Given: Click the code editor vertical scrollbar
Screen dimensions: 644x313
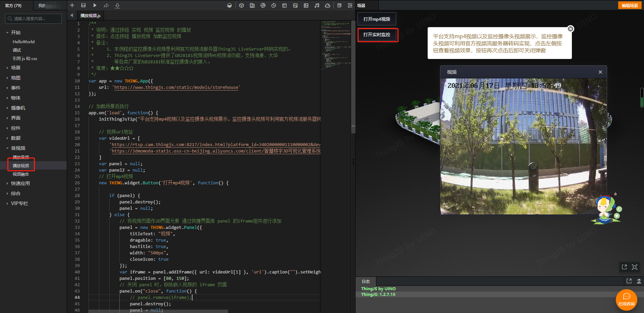Looking at the screenshot, I should pos(353,77).
